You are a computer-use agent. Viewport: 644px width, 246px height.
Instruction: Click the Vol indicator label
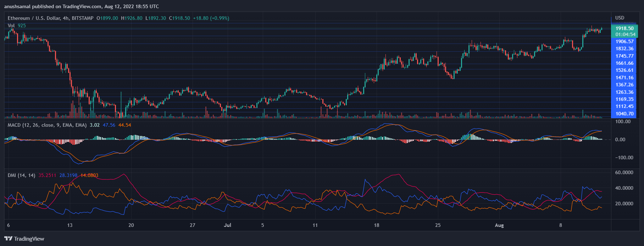click(11, 25)
